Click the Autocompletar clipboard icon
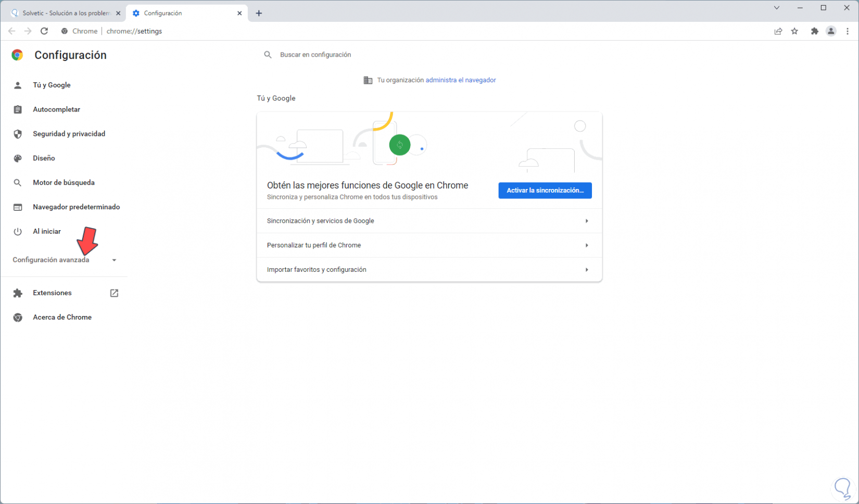The height and width of the screenshot is (504, 859). [x=18, y=110]
